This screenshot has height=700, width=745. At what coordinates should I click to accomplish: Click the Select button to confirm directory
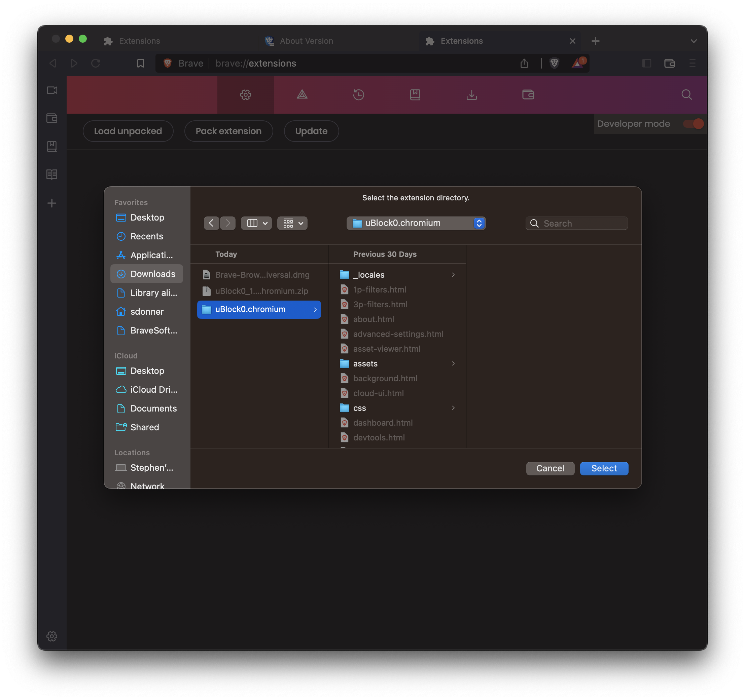pyautogui.click(x=604, y=468)
